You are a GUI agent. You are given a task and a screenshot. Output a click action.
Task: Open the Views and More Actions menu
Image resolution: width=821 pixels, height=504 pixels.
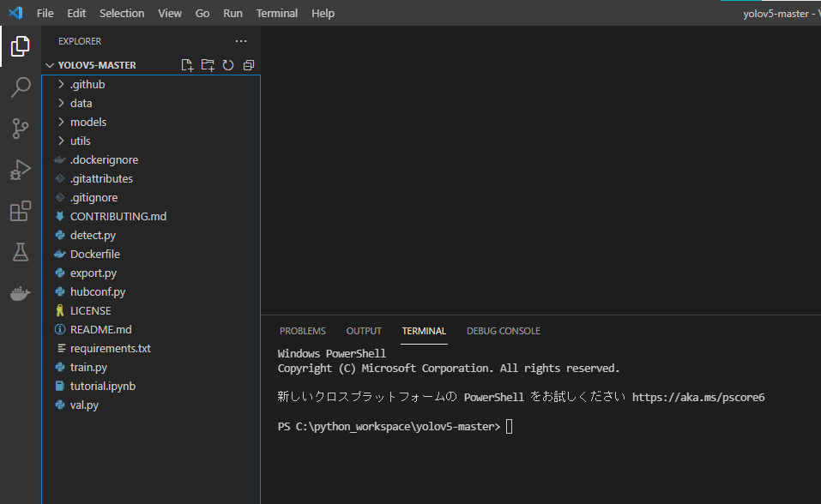pos(240,40)
